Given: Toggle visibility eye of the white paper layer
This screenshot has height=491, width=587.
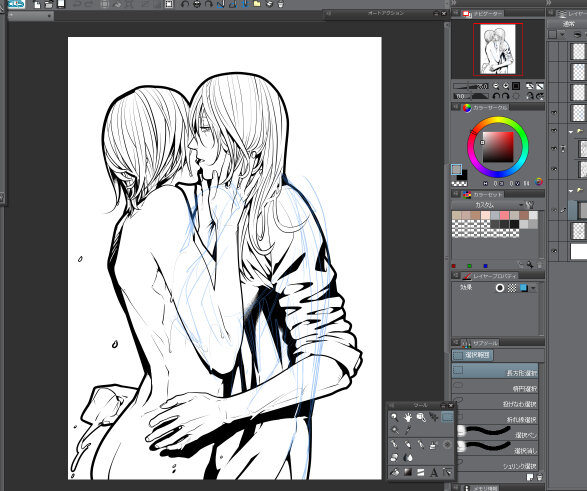Looking at the screenshot, I should 554,251.
